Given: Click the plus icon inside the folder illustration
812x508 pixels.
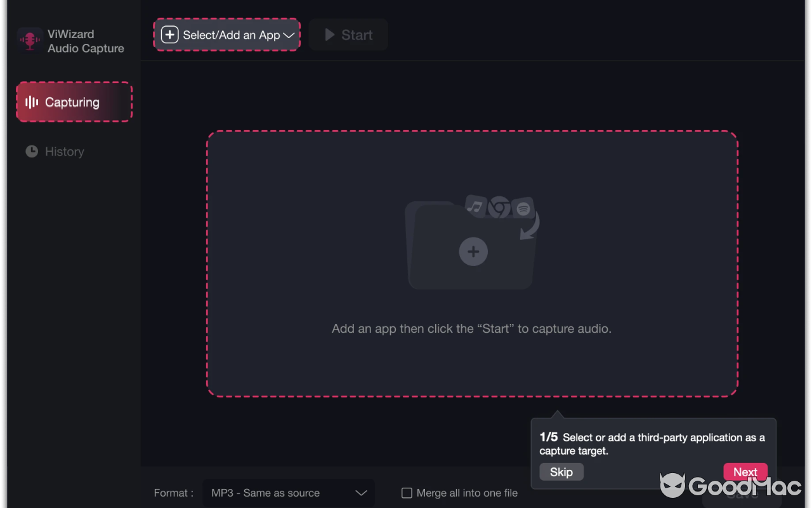Looking at the screenshot, I should tap(473, 251).
